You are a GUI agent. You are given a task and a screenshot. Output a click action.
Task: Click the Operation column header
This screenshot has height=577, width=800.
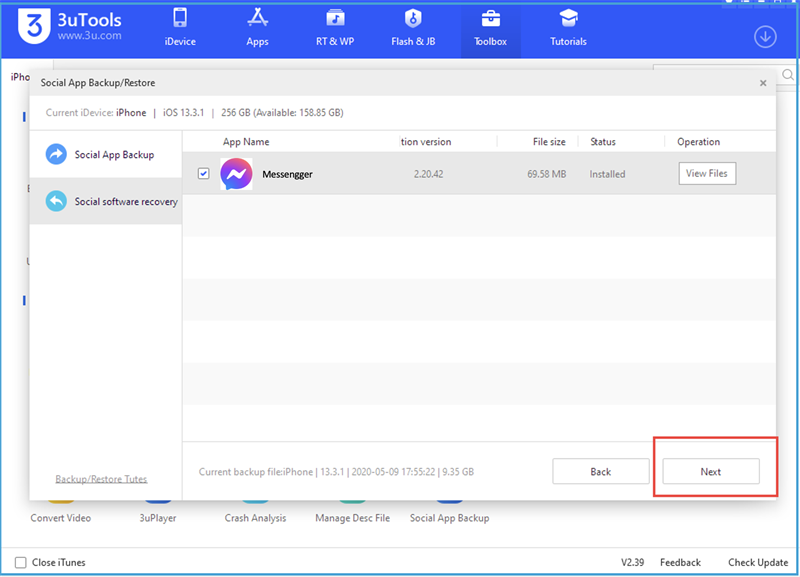(698, 142)
